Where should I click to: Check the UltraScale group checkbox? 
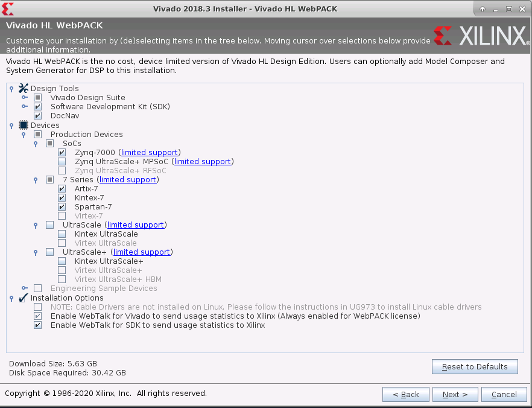(50, 225)
